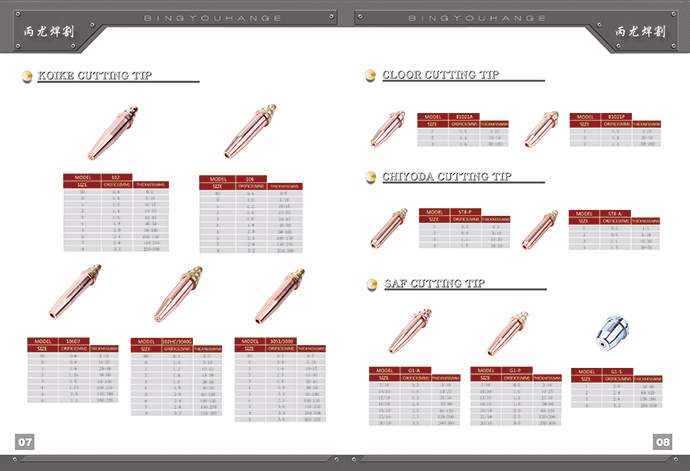Click BINGYOUHANGE banner text on left page
This screenshot has width=690, height=471.
coord(213,18)
